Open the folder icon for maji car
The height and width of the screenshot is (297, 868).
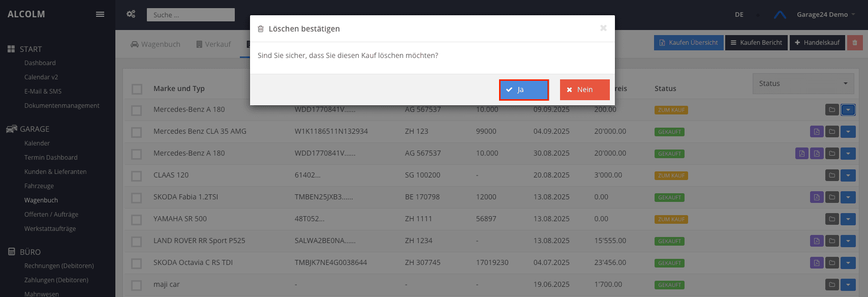click(832, 285)
